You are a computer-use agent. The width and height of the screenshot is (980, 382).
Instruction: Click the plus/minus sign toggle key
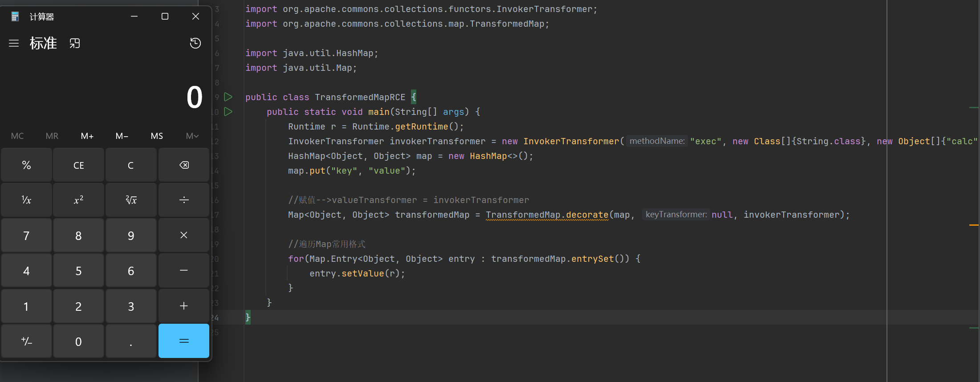[26, 341]
